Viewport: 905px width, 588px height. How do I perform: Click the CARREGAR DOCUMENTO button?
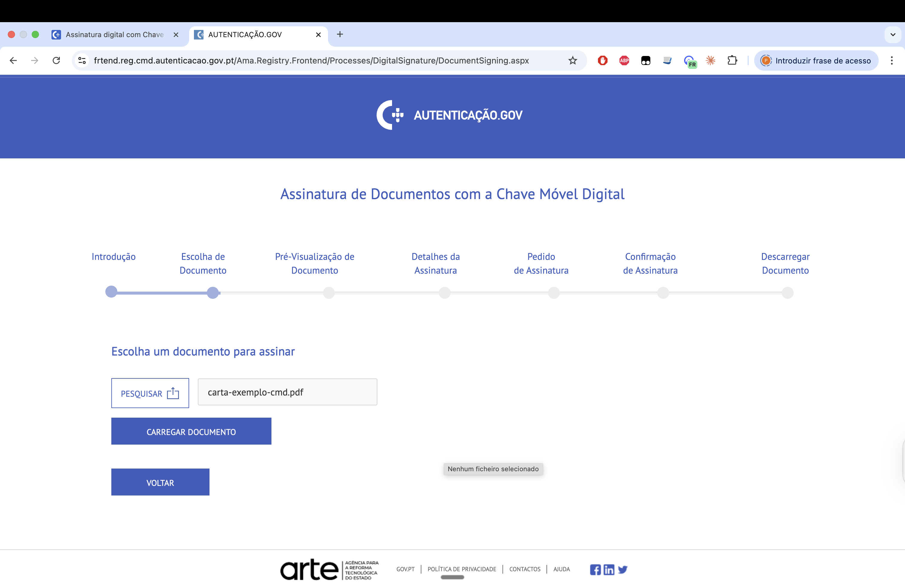191,432
